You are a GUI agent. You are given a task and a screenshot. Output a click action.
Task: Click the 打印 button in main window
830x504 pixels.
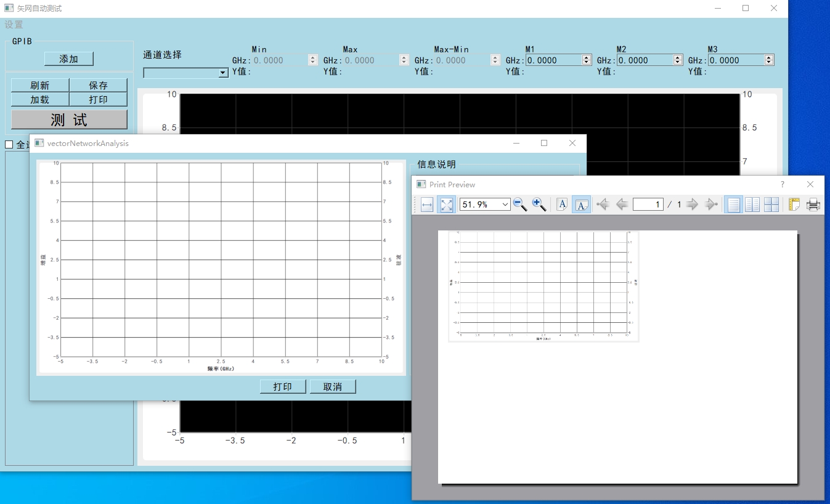coord(99,99)
